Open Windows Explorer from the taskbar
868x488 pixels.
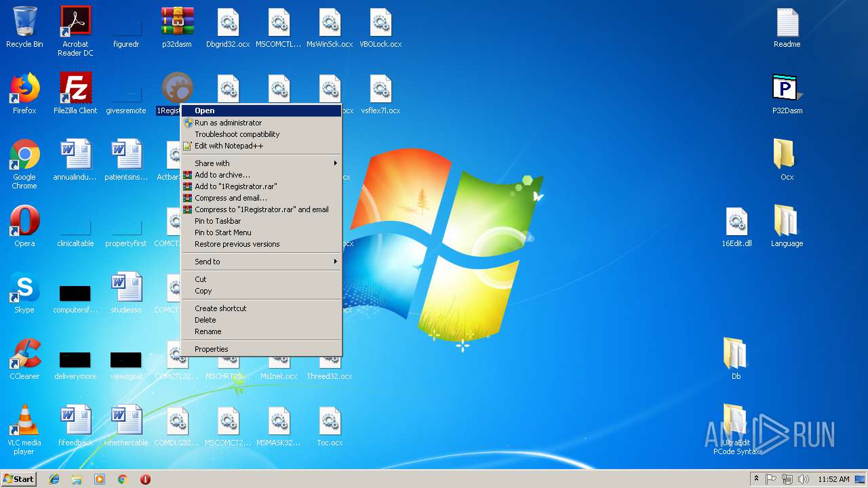[x=77, y=479]
